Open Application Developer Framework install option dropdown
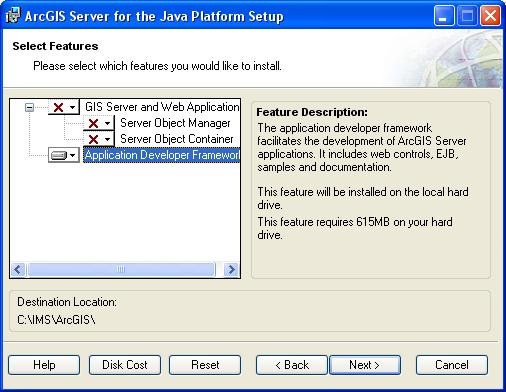This screenshot has height=392, width=506. point(72,155)
